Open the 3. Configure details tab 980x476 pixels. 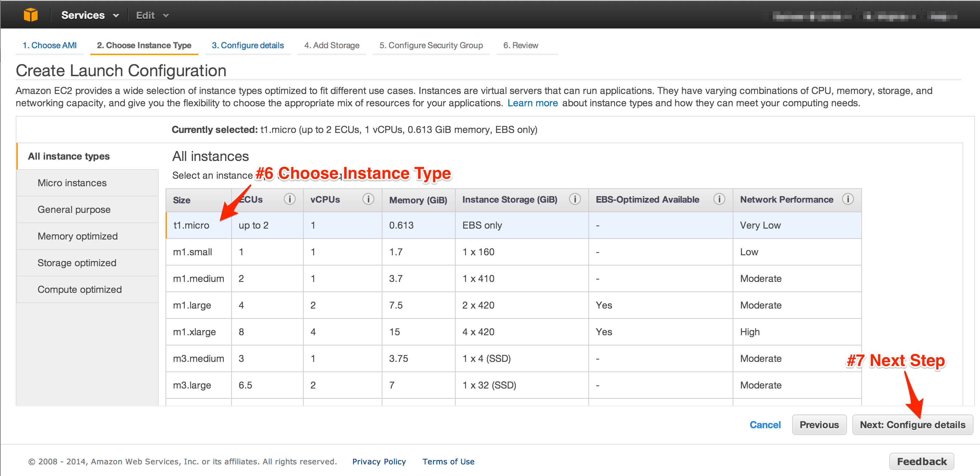[248, 45]
